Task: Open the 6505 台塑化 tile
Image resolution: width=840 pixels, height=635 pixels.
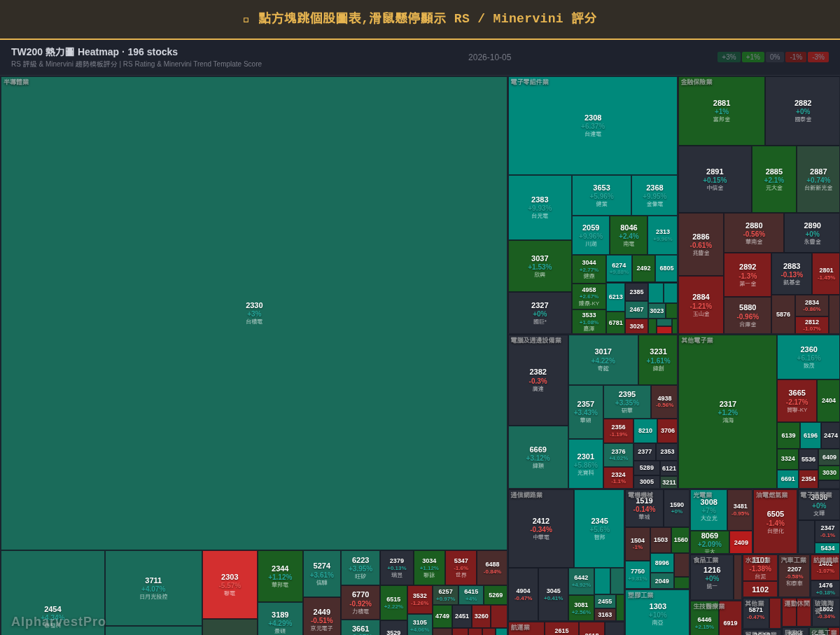Action: pyautogui.click(x=776, y=522)
